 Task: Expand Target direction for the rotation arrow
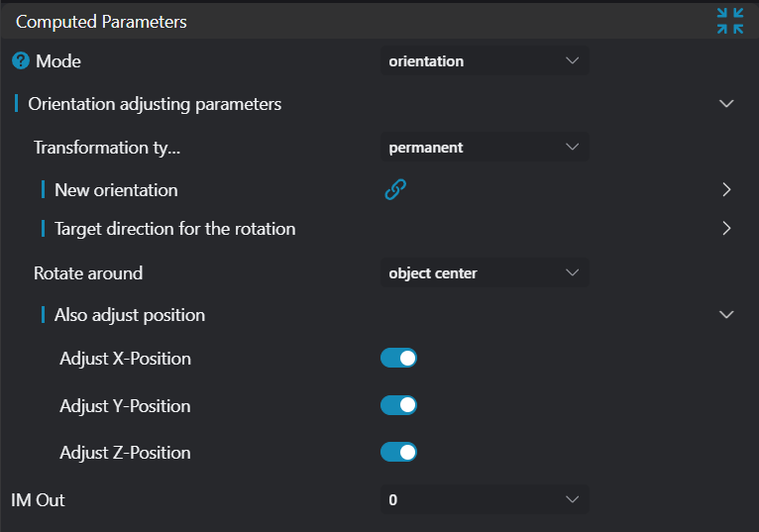tap(726, 228)
